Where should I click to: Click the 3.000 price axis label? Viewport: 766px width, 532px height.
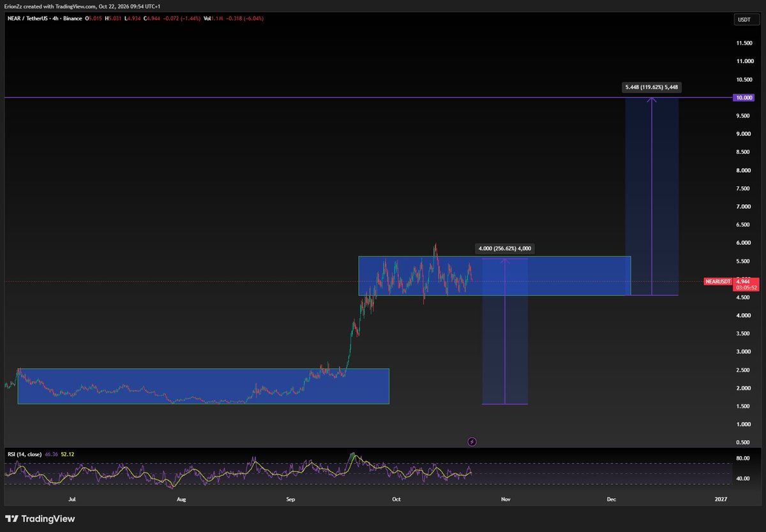pyautogui.click(x=744, y=352)
